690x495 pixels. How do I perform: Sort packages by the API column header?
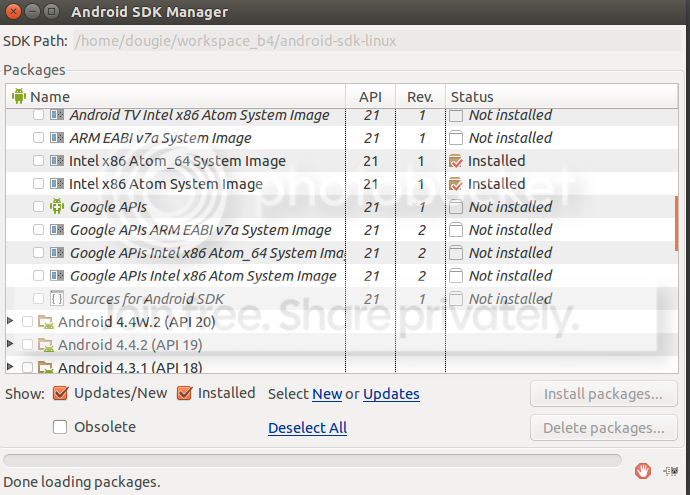(370, 97)
